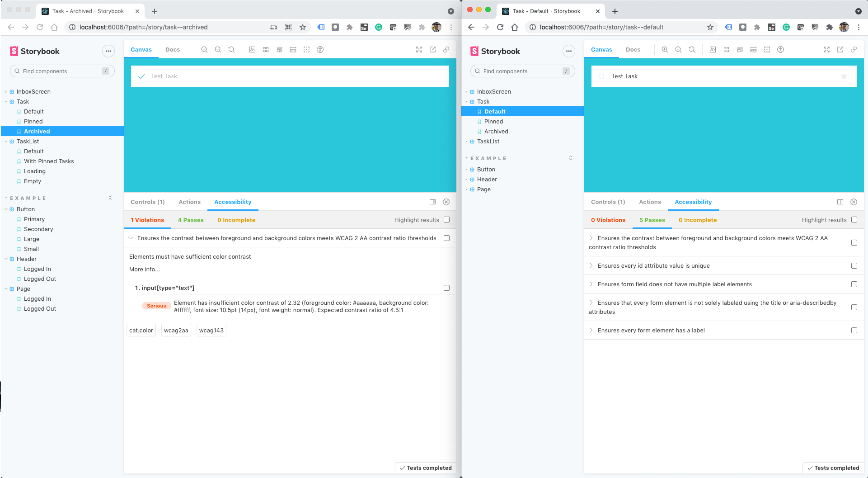Copy canvas link in right Storybook window
868x478 pixels.
coord(854,50)
